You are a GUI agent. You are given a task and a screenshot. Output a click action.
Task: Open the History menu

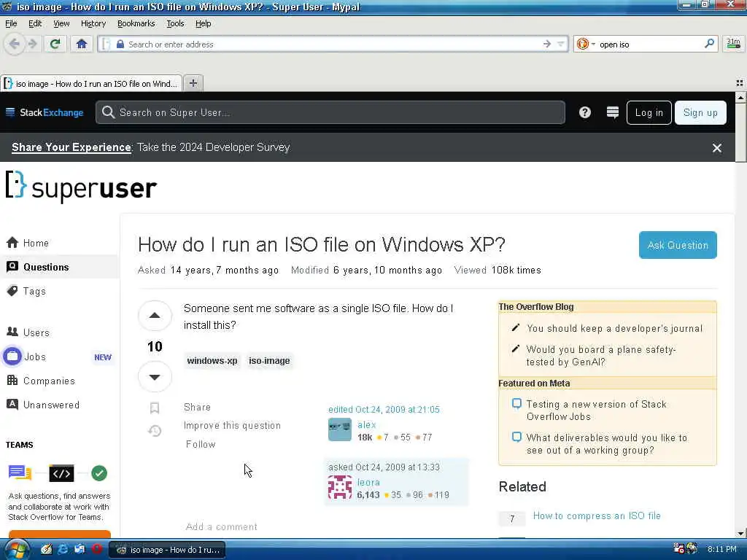(93, 23)
